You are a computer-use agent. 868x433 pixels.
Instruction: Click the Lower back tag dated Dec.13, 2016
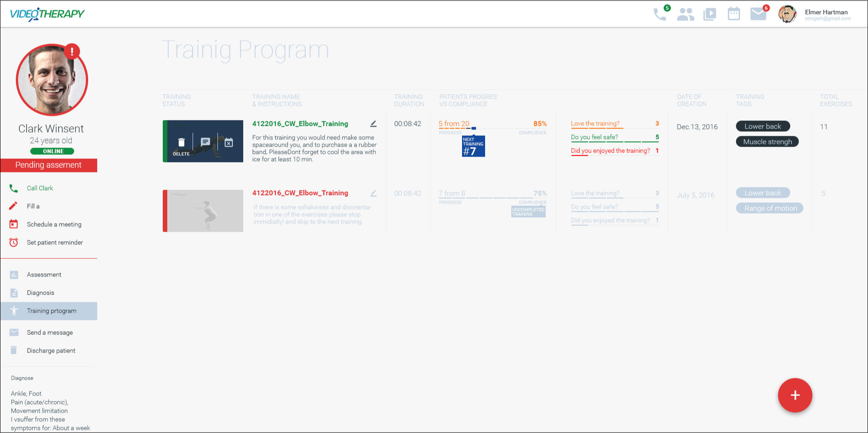click(x=763, y=126)
